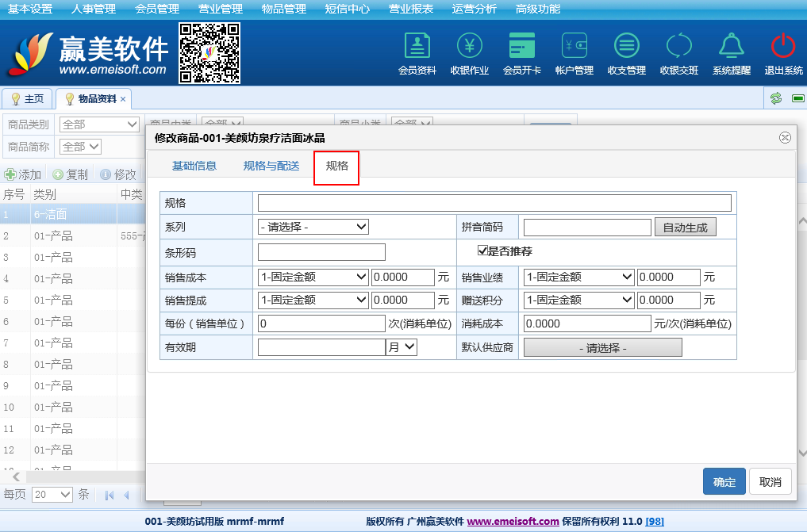
Task: Expand the 系列 请选择 dropdown
Action: (313, 227)
